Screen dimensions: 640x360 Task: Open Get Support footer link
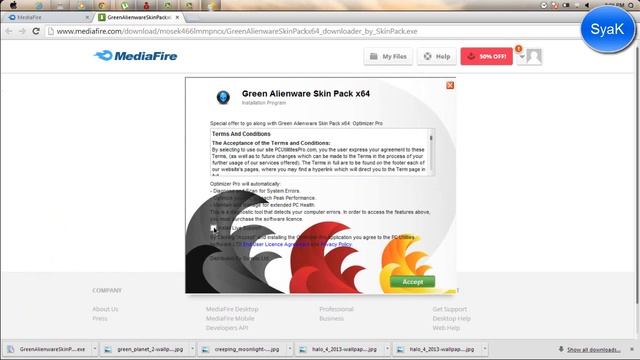click(x=449, y=309)
